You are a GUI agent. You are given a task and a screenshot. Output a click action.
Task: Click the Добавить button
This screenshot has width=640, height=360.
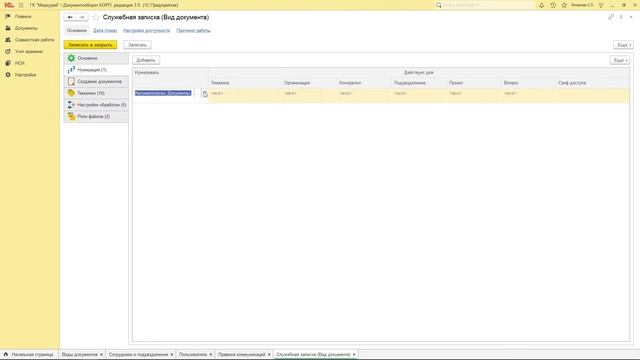146,60
